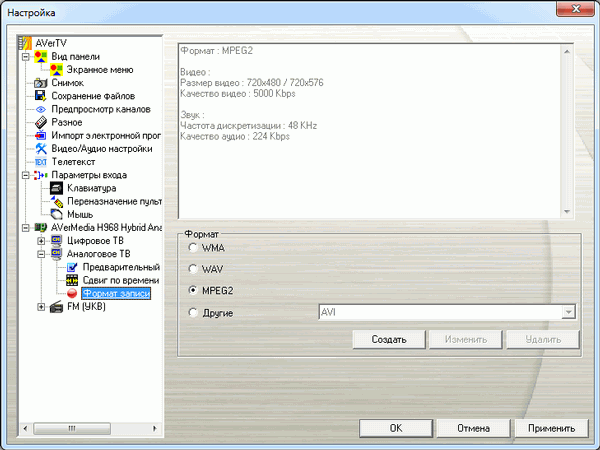
Task: Click the Телетекст TEXT icon
Action: tap(41, 162)
